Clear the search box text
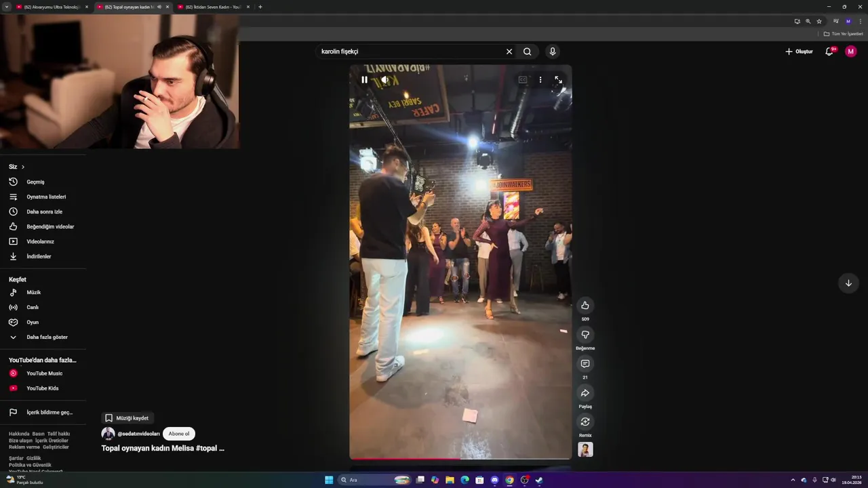868x488 pixels. 509,52
